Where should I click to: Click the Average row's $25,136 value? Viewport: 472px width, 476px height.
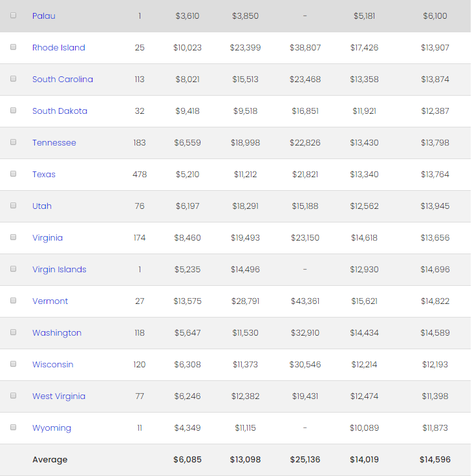coord(305,459)
